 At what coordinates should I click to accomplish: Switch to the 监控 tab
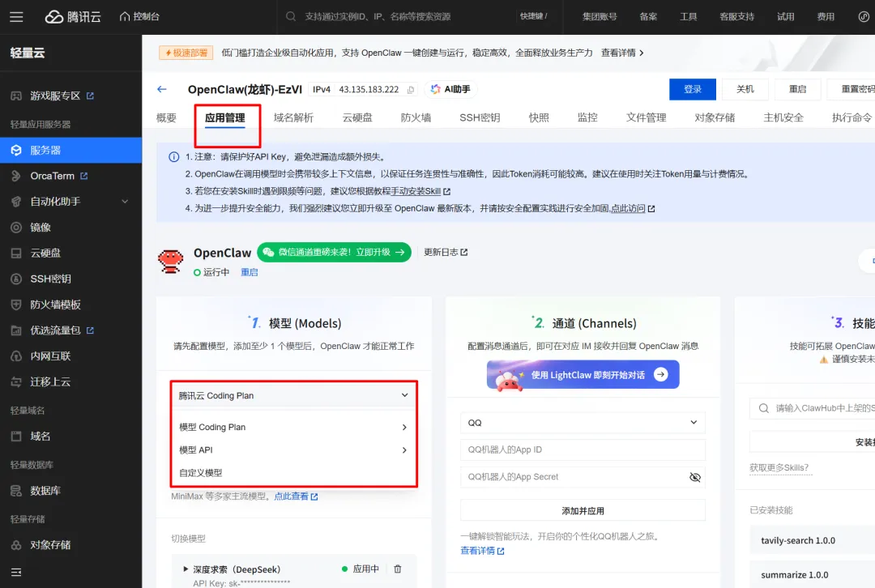587,117
